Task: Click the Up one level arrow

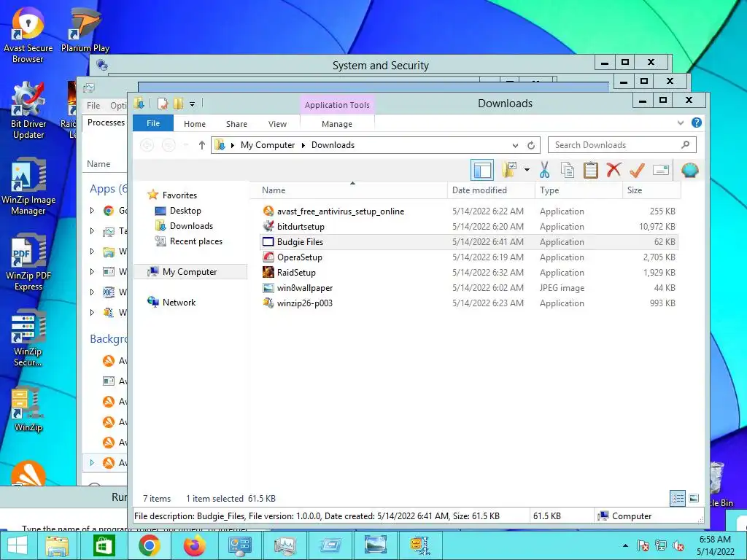Action: pyautogui.click(x=201, y=145)
